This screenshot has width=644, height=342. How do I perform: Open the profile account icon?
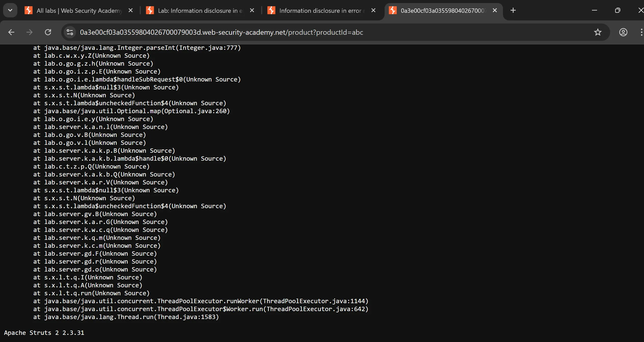[623, 32]
